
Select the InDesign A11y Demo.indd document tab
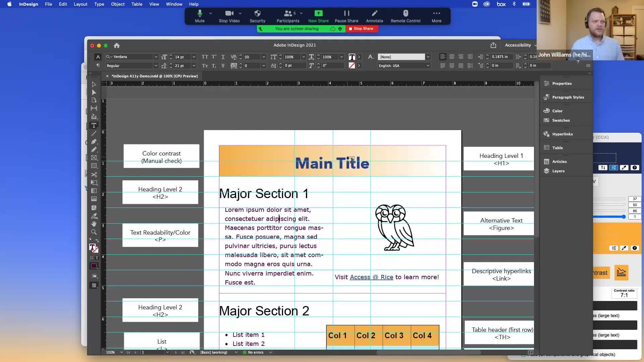154,76
